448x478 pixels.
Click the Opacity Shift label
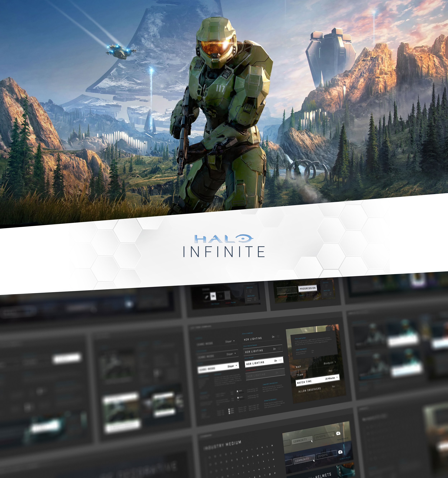(x=251, y=296)
